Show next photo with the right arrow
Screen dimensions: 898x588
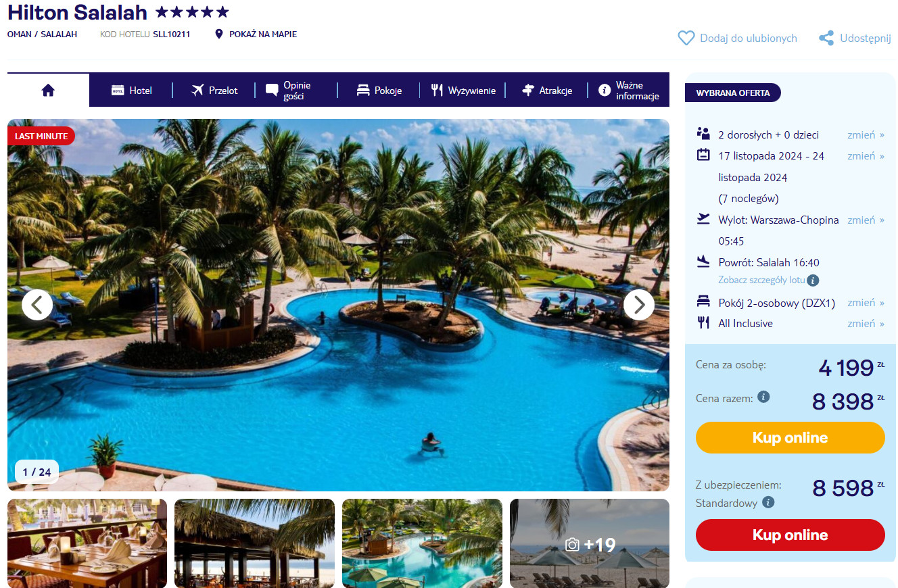click(x=639, y=305)
